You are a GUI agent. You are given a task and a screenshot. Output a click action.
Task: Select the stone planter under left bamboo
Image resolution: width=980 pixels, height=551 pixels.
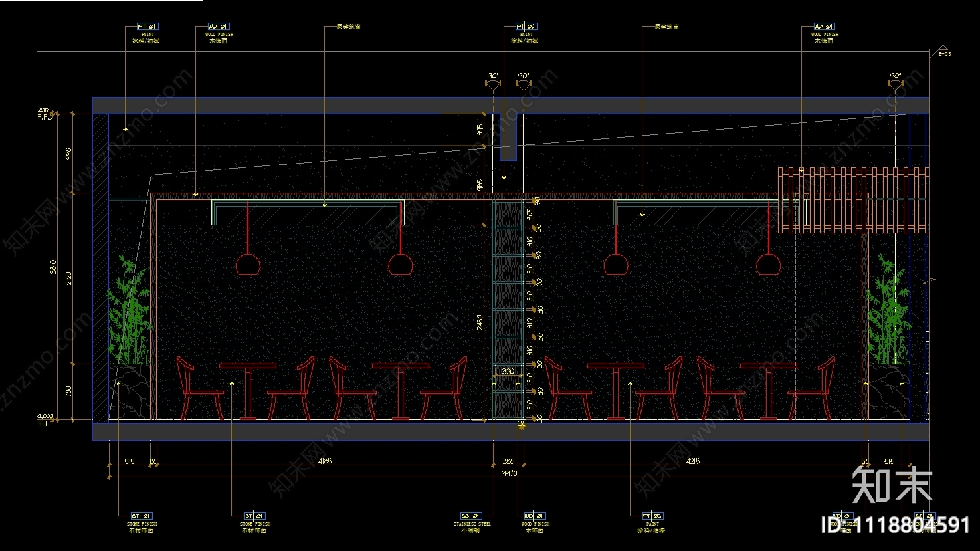tap(130, 392)
